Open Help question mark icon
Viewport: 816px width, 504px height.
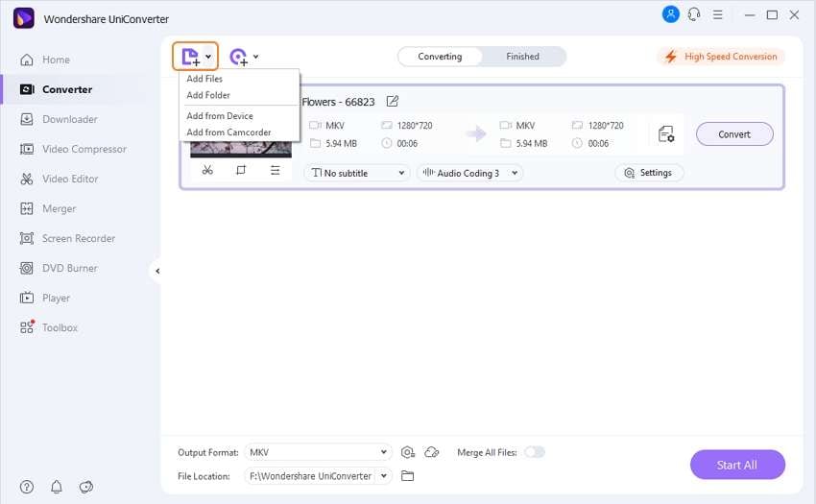point(27,487)
